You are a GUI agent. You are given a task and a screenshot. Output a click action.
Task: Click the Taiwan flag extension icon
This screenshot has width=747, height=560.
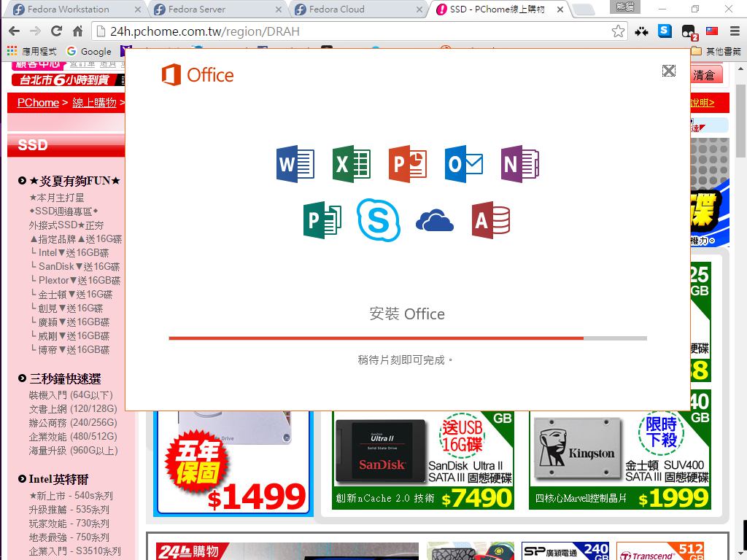pos(712,31)
